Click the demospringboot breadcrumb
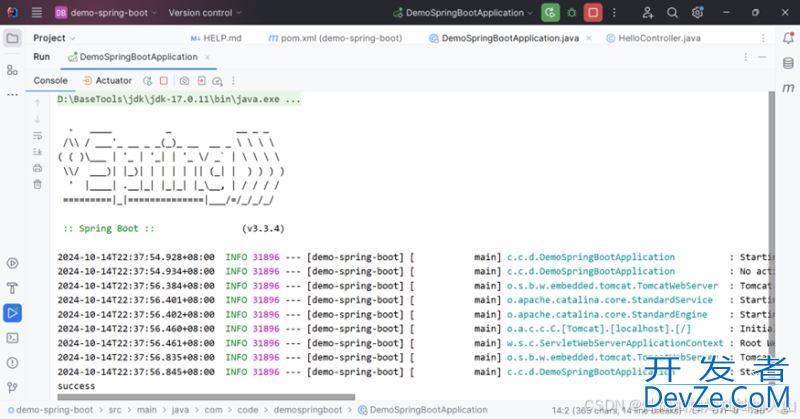The width and height of the screenshot is (800, 419). tap(308, 410)
